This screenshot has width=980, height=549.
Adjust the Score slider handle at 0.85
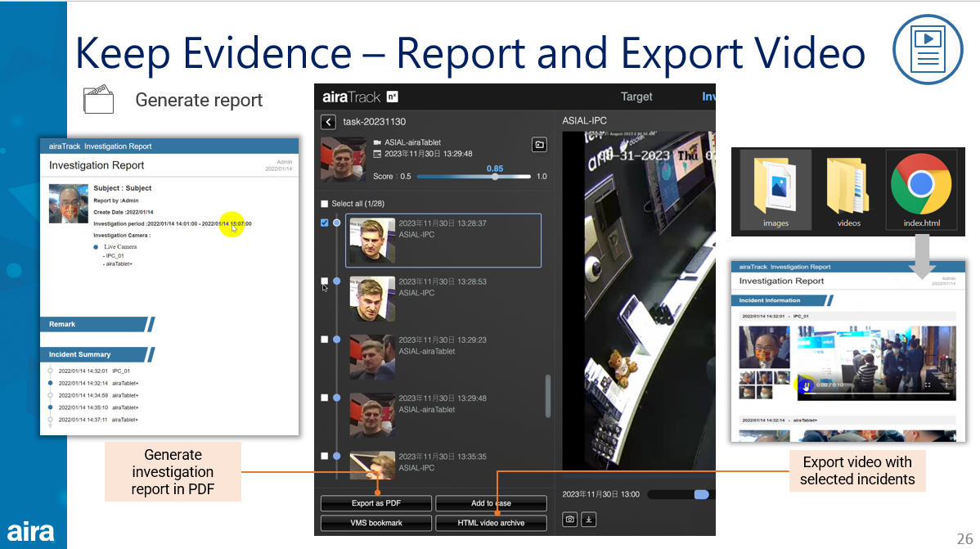pos(495,177)
